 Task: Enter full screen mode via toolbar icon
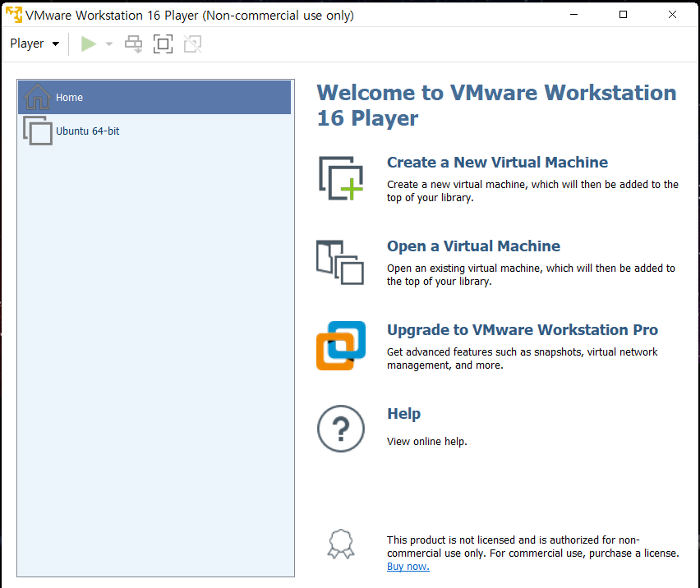[163, 44]
